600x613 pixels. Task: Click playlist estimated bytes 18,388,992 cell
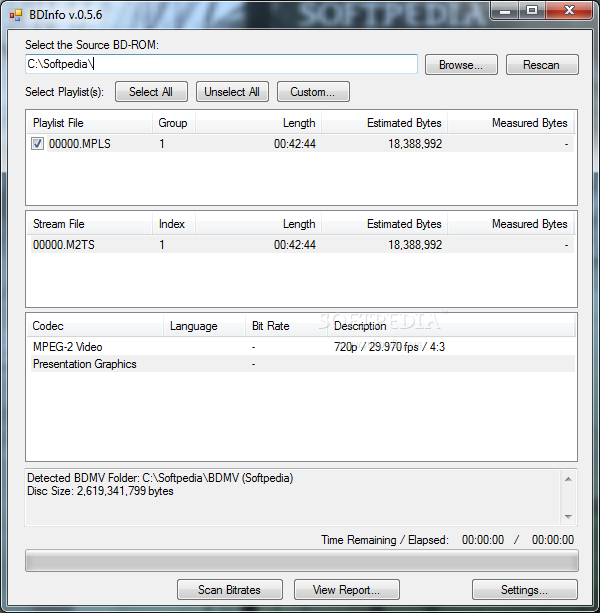coord(415,144)
